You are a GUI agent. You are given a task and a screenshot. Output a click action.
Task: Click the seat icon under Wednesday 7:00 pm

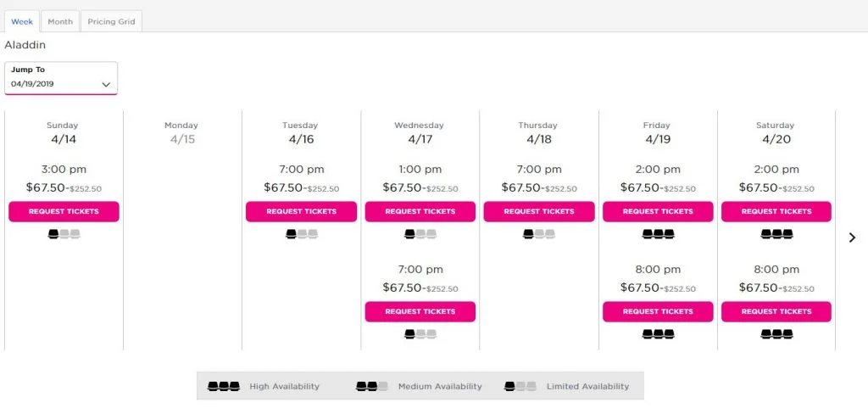tap(420, 334)
